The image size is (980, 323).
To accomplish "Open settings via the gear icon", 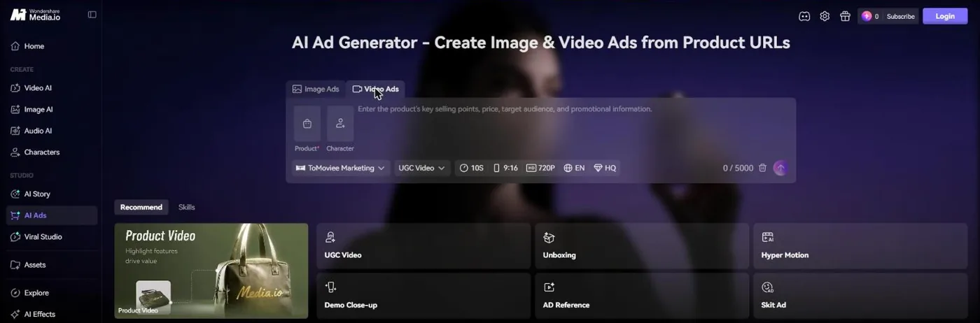I will point(825,16).
